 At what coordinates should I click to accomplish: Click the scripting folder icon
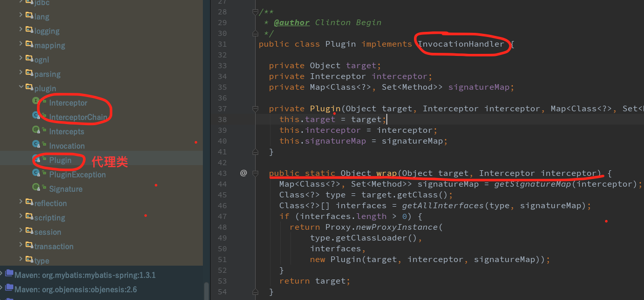coord(29,217)
